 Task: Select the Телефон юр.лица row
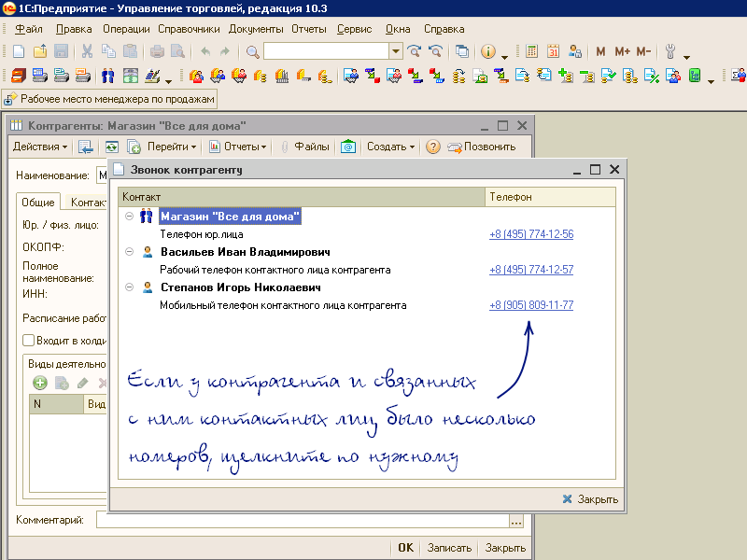(x=367, y=234)
